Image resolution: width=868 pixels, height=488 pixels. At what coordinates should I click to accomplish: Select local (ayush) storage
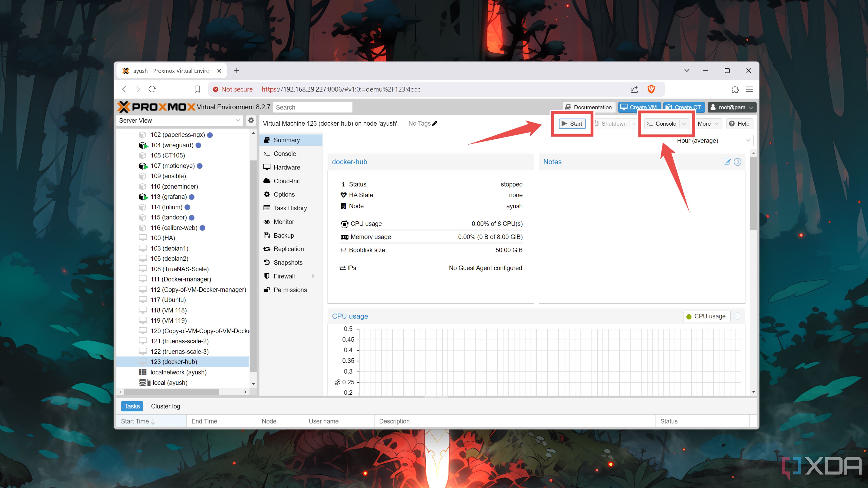(170, 382)
